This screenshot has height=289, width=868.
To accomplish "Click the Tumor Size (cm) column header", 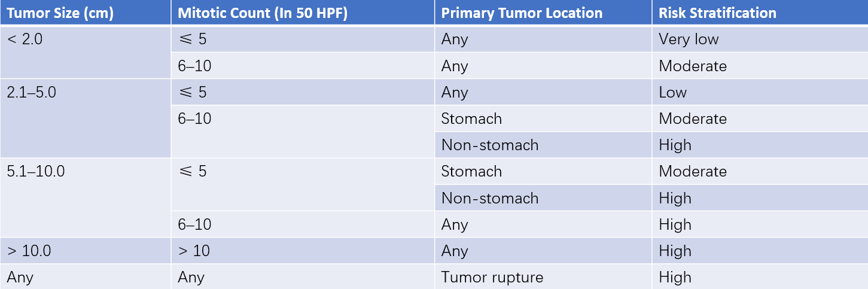I will [x=86, y=13].
